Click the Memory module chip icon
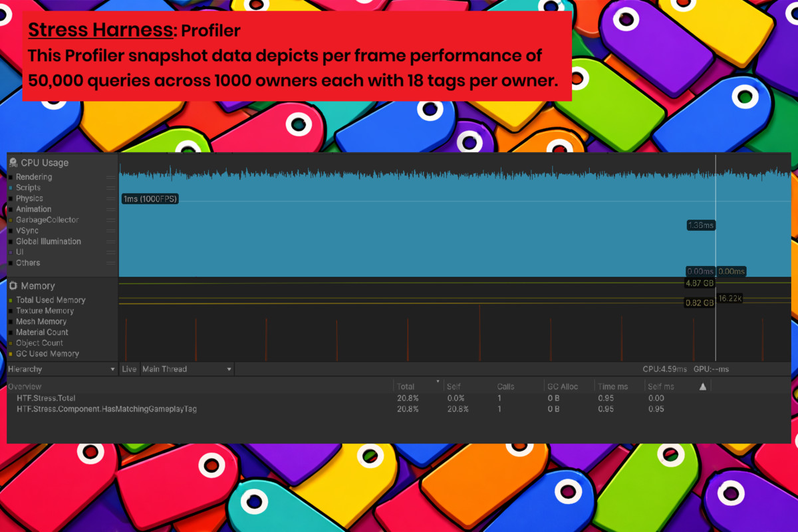This screenshot has height=532, width=798. click(13, 286)
